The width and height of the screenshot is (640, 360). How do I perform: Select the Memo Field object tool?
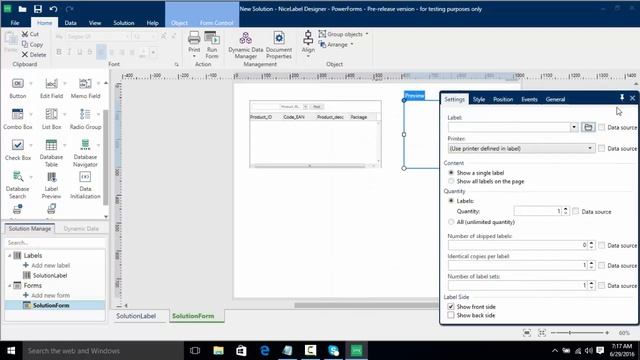click(x=85, y=88)
